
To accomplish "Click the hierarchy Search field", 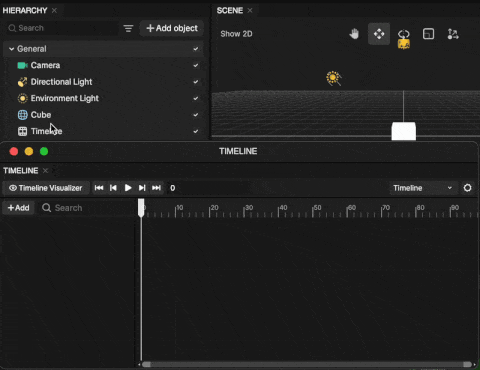I will point(63,28).
